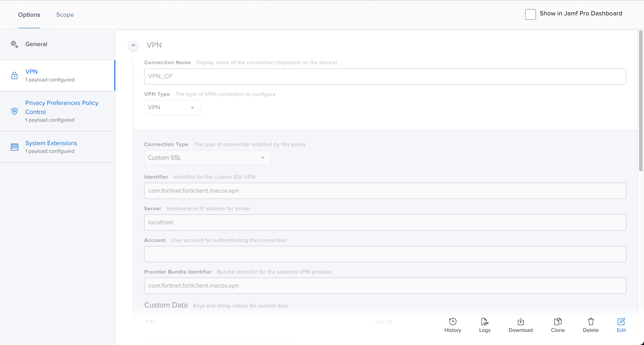Click the Server field showing localhost
Image resolution: width=644 pixels, height=345 pixels.
[385, 222]
